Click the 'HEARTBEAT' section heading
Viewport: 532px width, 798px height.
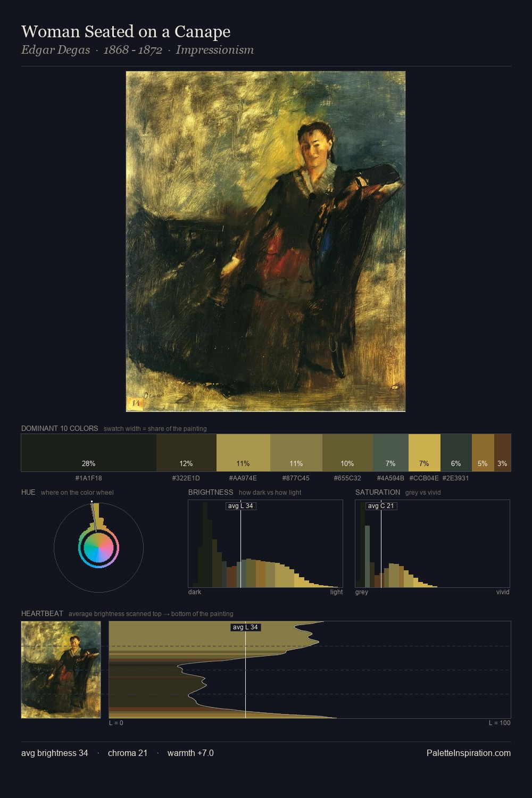click(x=42, y=613)
